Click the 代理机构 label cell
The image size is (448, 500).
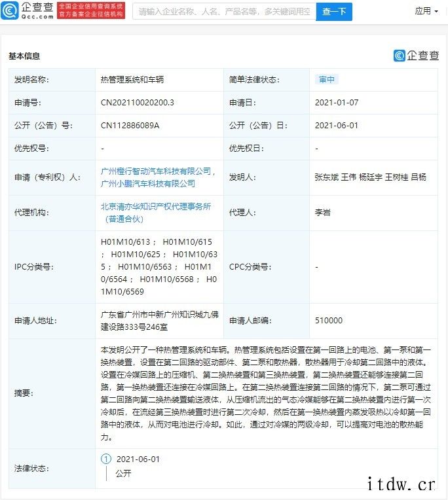pos(52,213)
